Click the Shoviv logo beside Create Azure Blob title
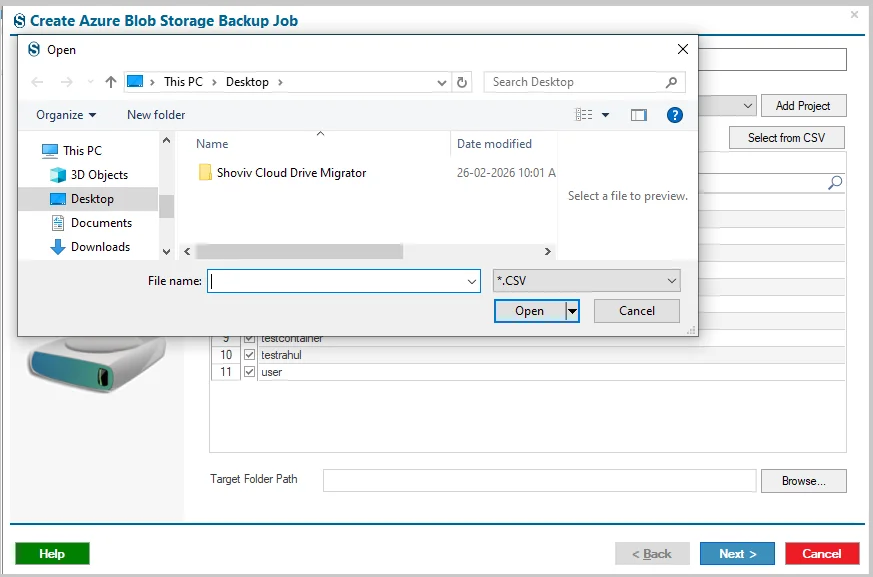Screen dimensions: 873x577 pos(19,21)
